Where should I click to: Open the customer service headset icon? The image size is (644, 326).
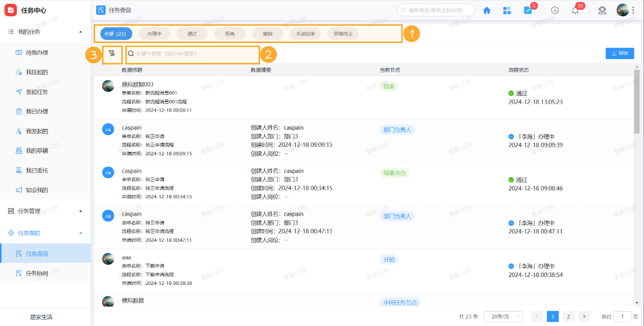[x=602, y=10]
